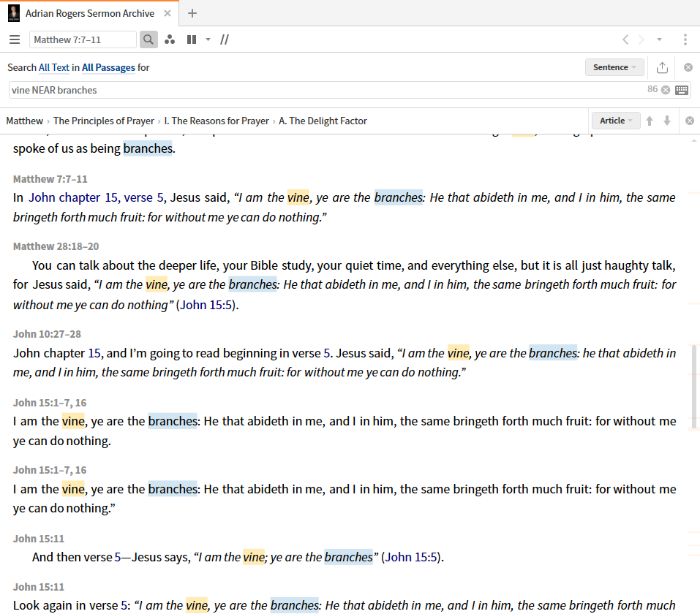
Task: Click the Matthew breadcrumb
Action: 25,121
